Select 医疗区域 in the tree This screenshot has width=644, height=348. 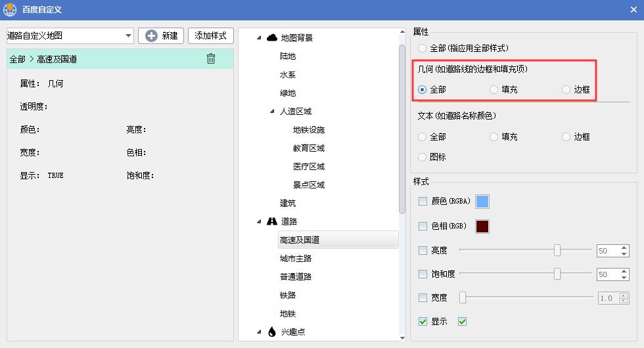click(x=308, y=167)
